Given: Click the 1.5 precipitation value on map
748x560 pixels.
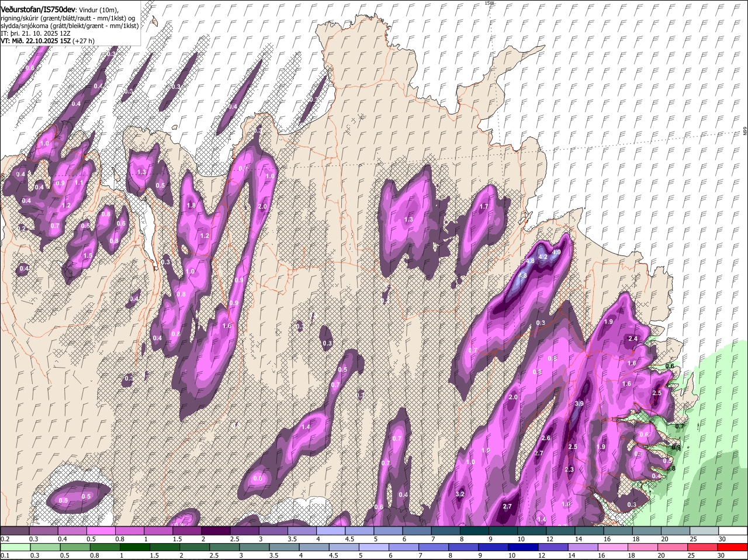Looking at the screenshot, I should click(88, 255).
